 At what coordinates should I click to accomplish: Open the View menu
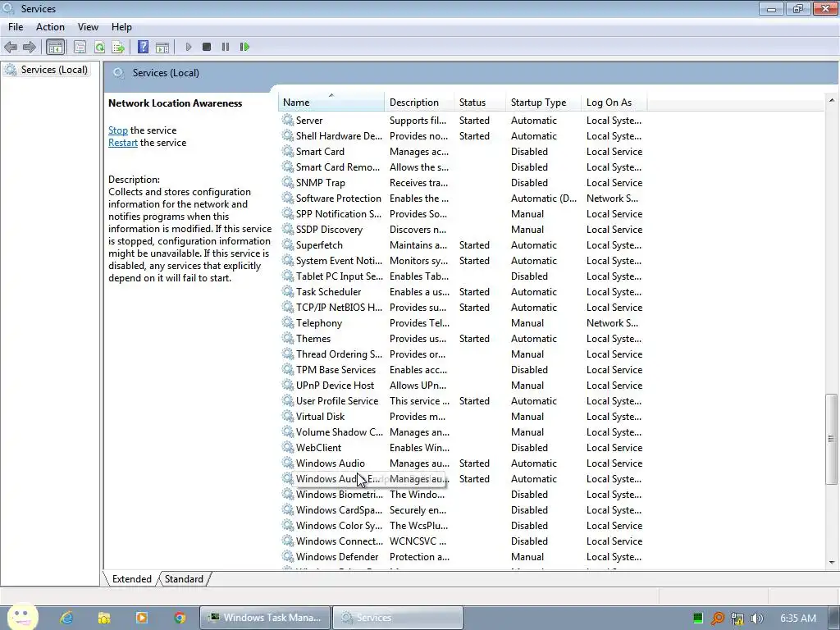pyautogui.click(x=88, y=27)
